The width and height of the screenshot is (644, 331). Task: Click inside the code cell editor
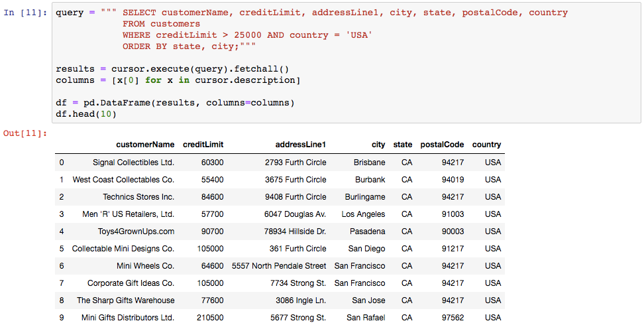347,63
